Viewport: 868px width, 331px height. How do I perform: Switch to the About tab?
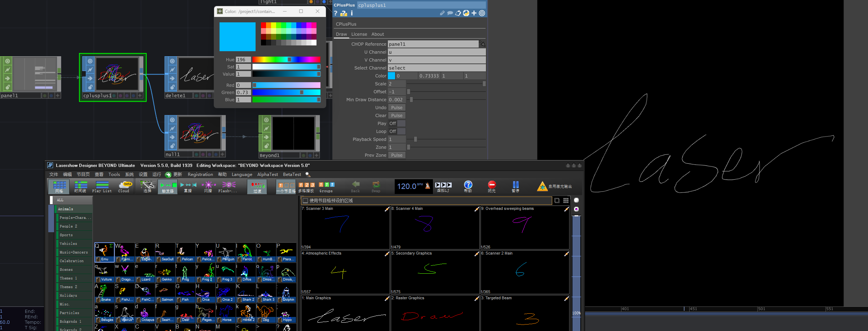click(378, 34)
